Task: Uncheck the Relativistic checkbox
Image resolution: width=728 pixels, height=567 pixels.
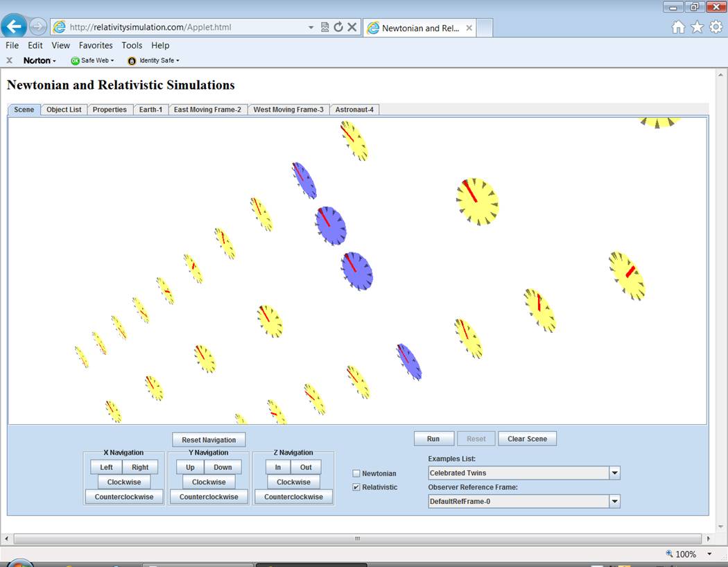Action: pos(356,487)
